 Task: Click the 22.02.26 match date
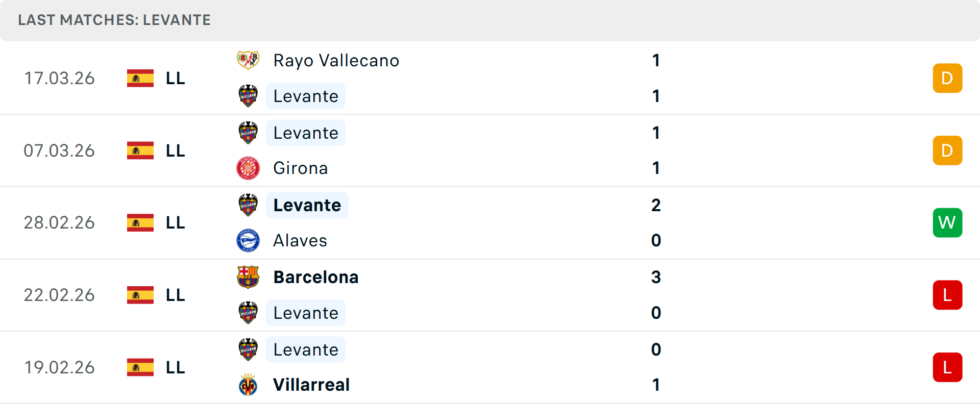[x=59, y=295]
